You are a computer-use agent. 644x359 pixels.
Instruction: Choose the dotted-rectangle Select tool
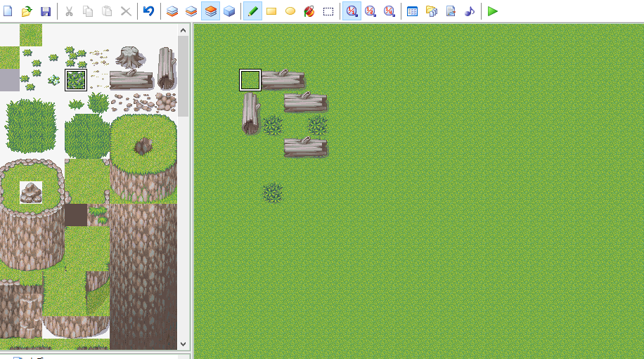pyautogui.click(x=328, y=11)
